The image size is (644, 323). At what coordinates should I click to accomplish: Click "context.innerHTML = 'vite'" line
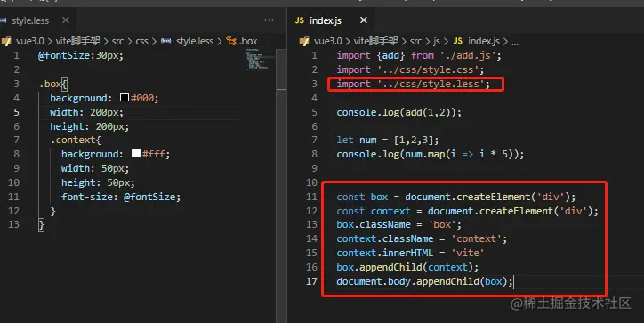click(x=410, y=253)
